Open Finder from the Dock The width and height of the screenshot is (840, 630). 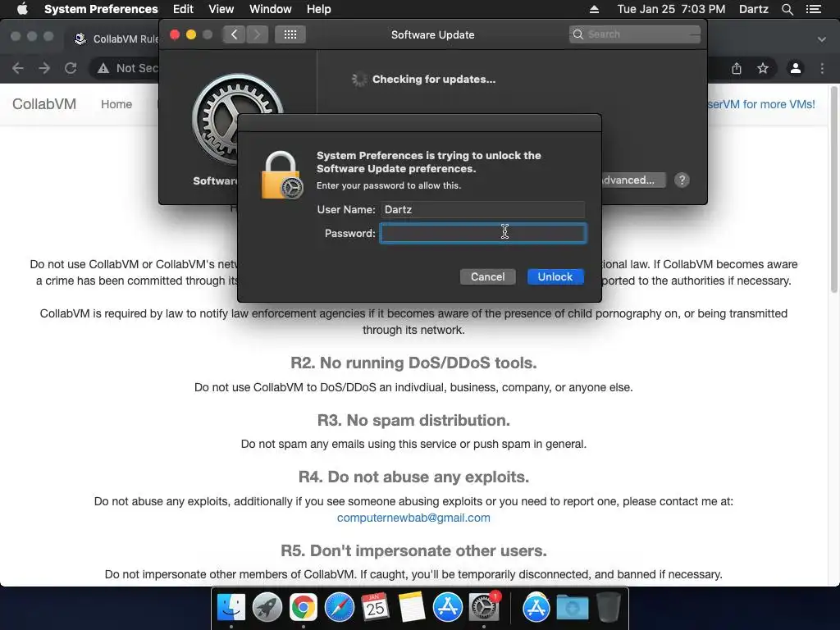231,608
